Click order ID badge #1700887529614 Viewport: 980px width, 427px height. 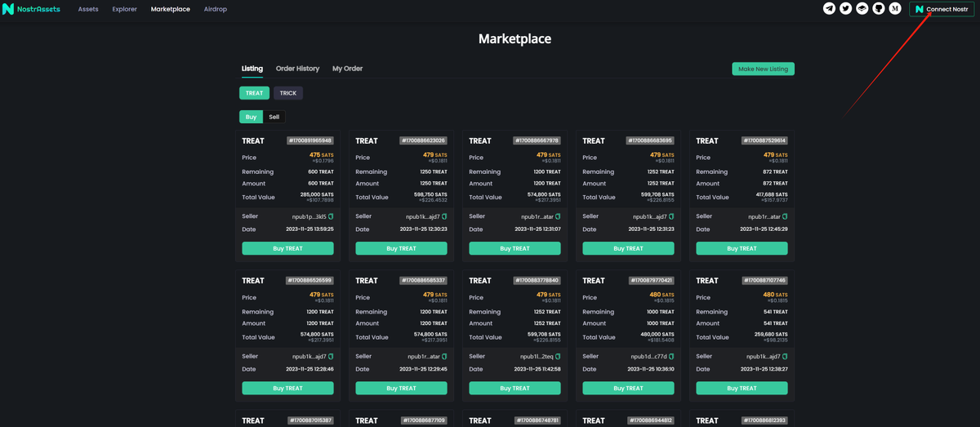764,140
